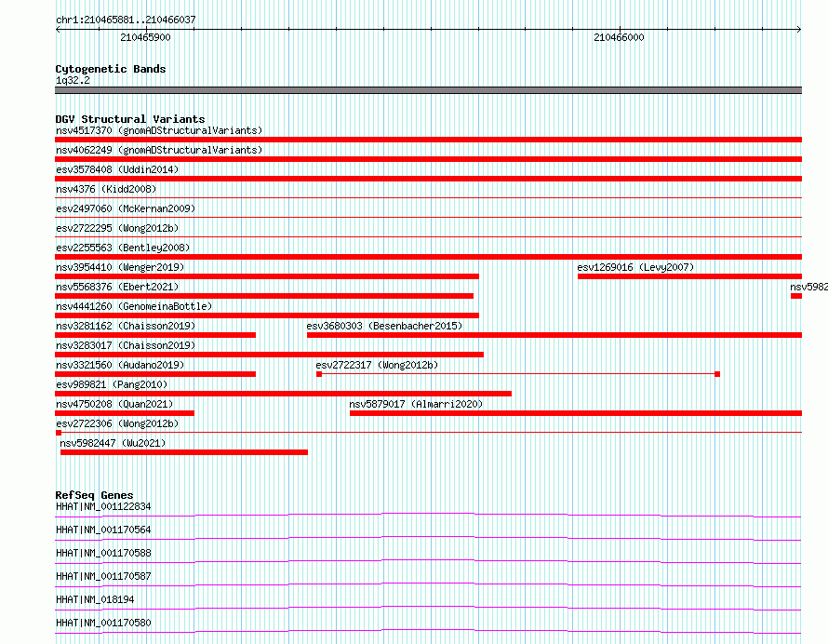Click the nsv5982447 (Wu2021) label
The height and width of the screenshot is (644, 828).
113,443
